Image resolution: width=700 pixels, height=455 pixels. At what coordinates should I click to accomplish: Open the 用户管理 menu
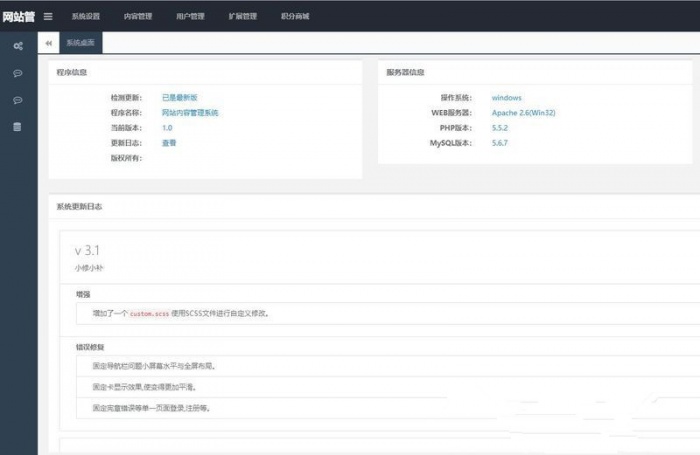click(190, 16)
